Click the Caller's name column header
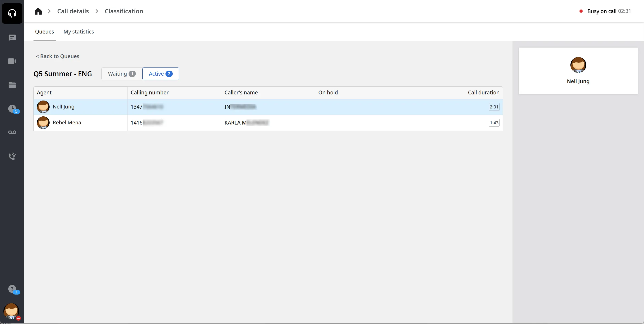Viewport: 644px width, 324px height. pos(241,93)
